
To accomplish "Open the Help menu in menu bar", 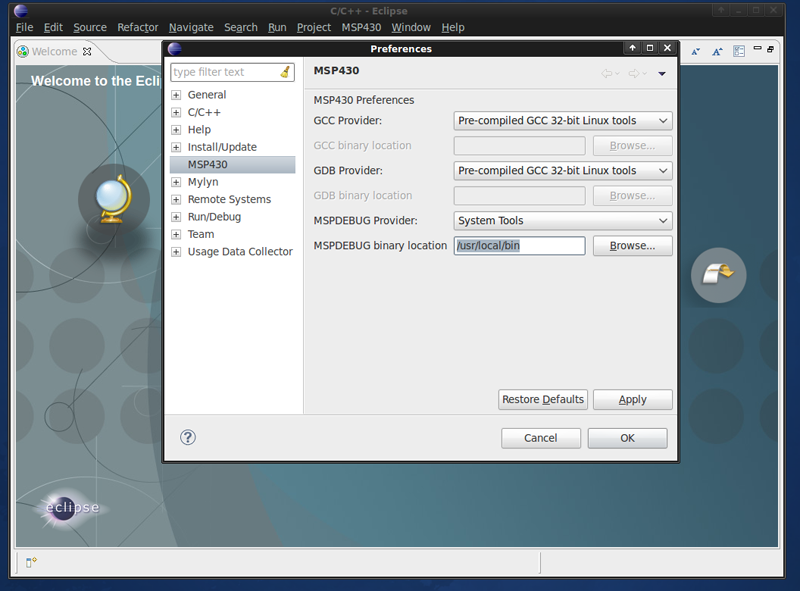I will pyautogui.click(x=453, y=28).
